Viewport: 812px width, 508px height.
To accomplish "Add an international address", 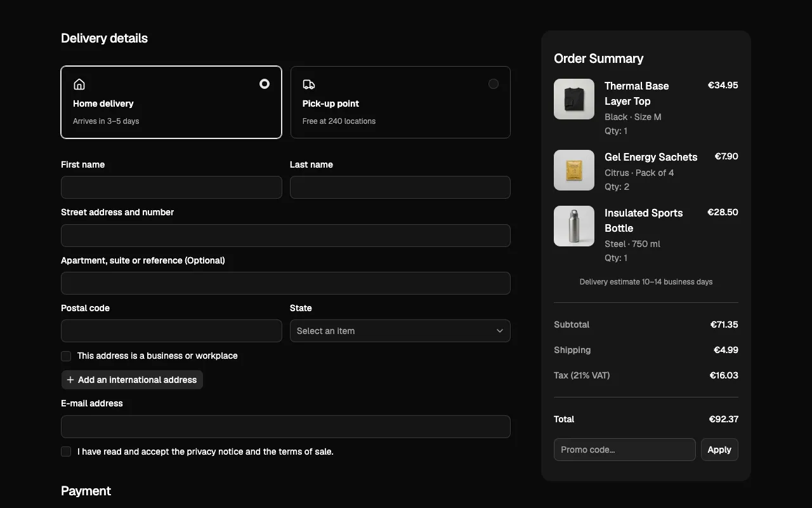I will [132, 380].
